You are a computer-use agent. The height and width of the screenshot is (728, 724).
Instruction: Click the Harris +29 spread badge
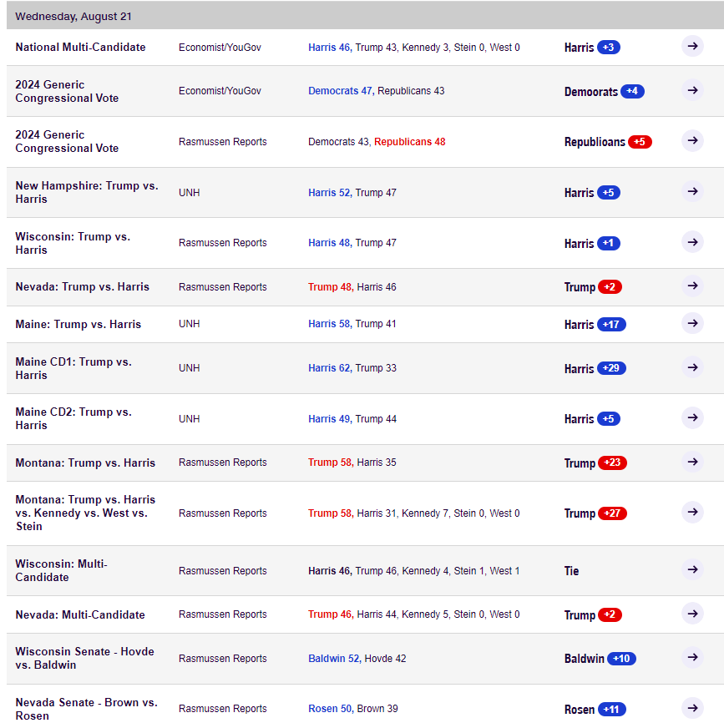611,368
